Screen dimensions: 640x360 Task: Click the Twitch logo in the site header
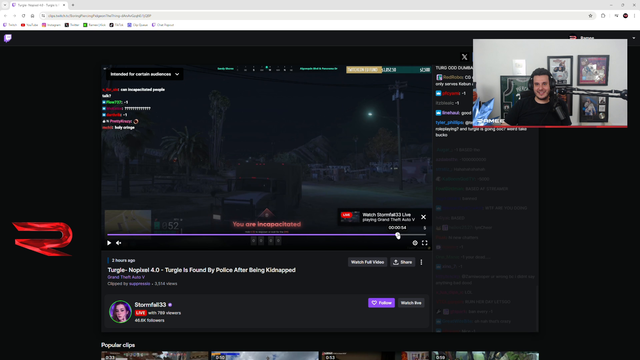coord(8,38)
